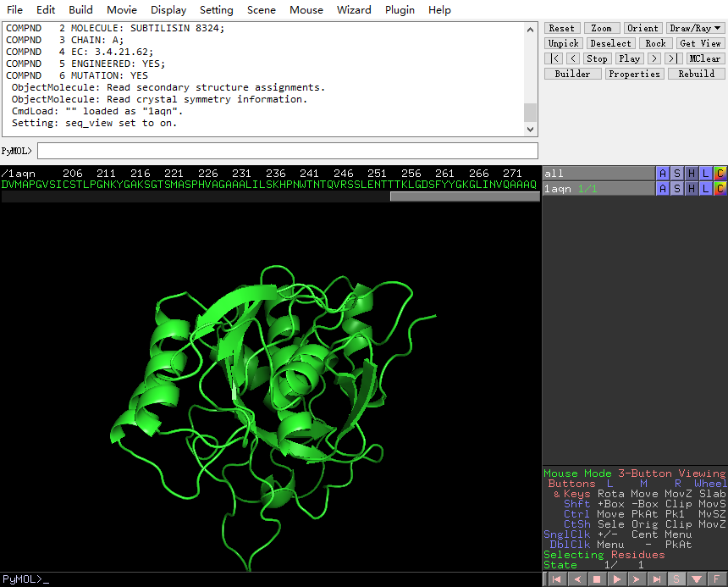Open the rainbow Color menu for 1aqn
Viewport: 728px width, 587px height.
coord(720,188)
